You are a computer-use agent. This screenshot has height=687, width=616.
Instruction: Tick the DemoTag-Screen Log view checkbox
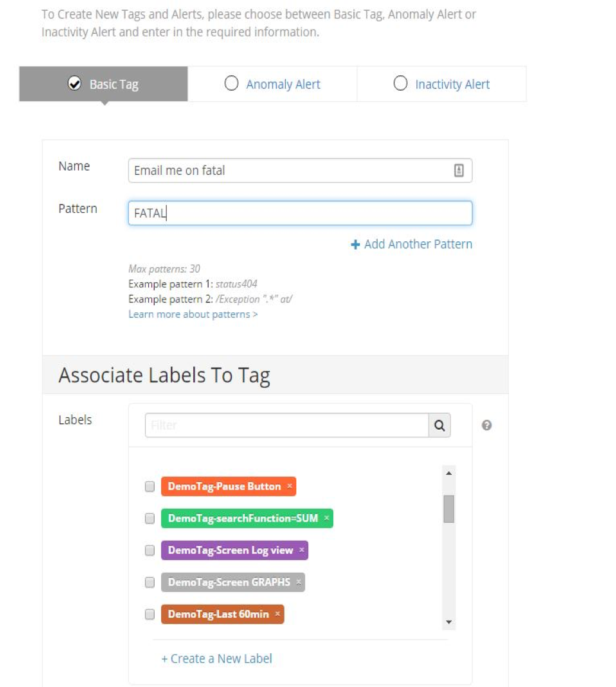coord(150,551)
